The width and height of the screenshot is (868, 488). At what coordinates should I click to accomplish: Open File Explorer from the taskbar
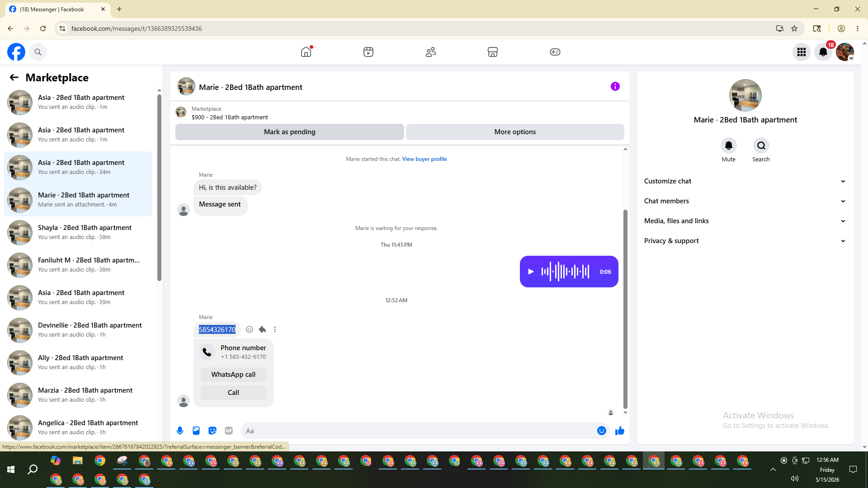(x=78, y=461)
